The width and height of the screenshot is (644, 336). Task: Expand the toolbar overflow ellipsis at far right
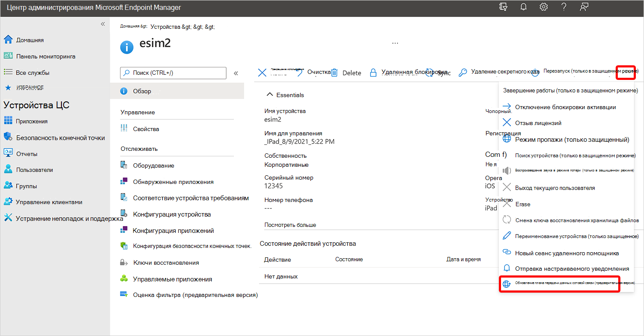point(626,73)
